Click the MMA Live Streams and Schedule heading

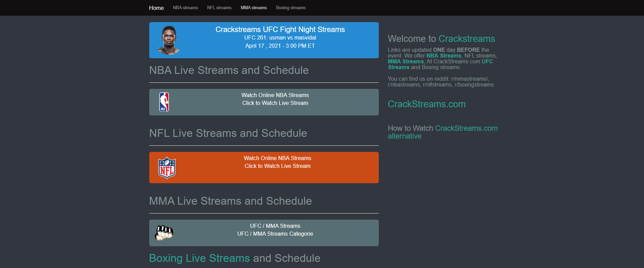tap(231, 201)
